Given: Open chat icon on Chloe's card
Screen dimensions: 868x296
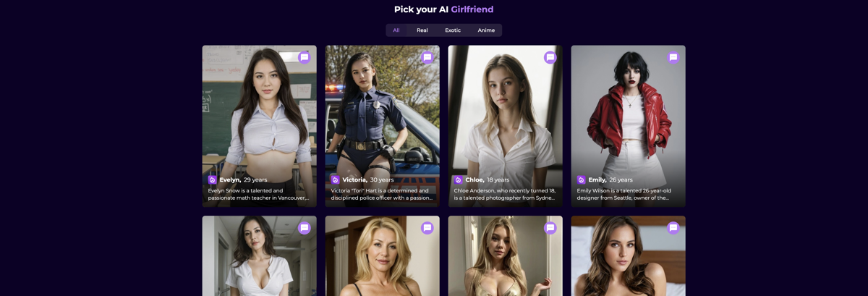Looking at the screenshot, I should pyautogui.click(x=550, y=57).
